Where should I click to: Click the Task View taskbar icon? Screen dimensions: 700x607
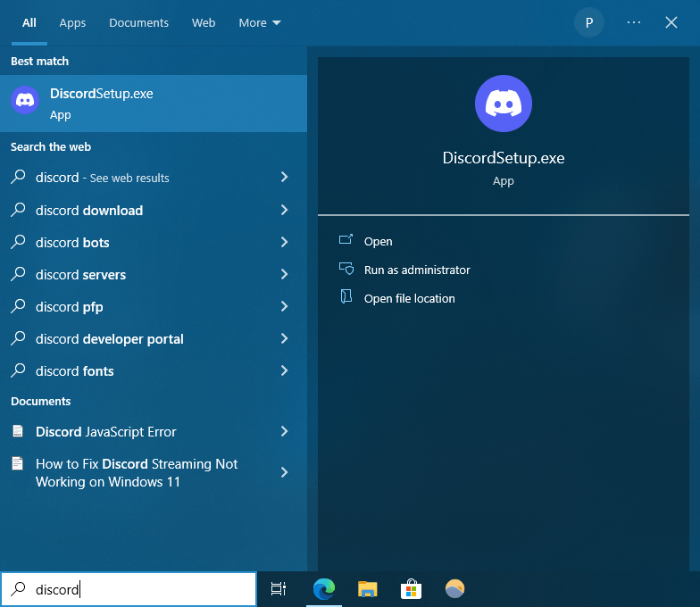point(279,588)
